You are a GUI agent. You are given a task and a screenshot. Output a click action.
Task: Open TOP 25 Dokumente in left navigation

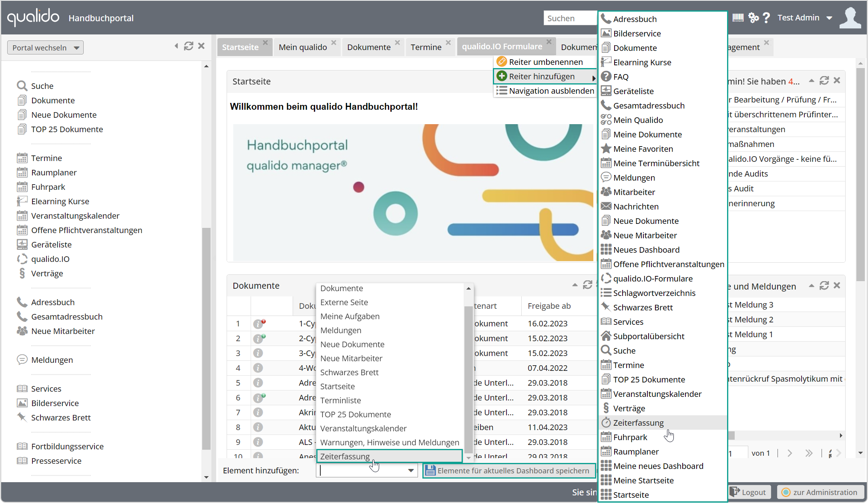(x=67, y=129)
